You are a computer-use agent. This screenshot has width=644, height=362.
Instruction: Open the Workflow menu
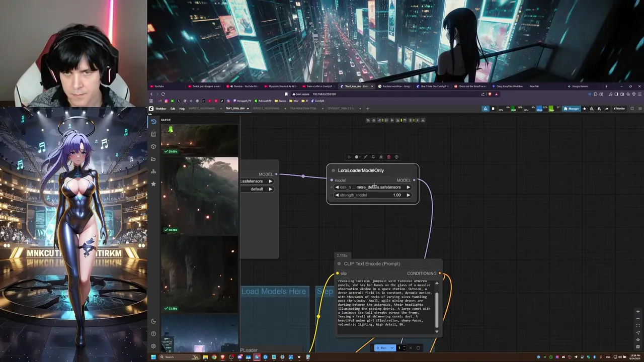tap(160, 109)
